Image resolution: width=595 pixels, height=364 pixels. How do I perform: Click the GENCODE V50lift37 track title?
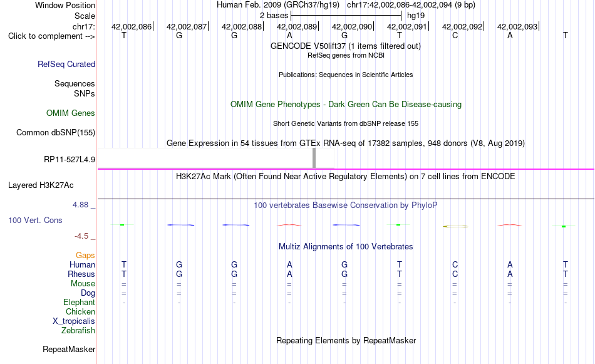click(x=345, y=46)
